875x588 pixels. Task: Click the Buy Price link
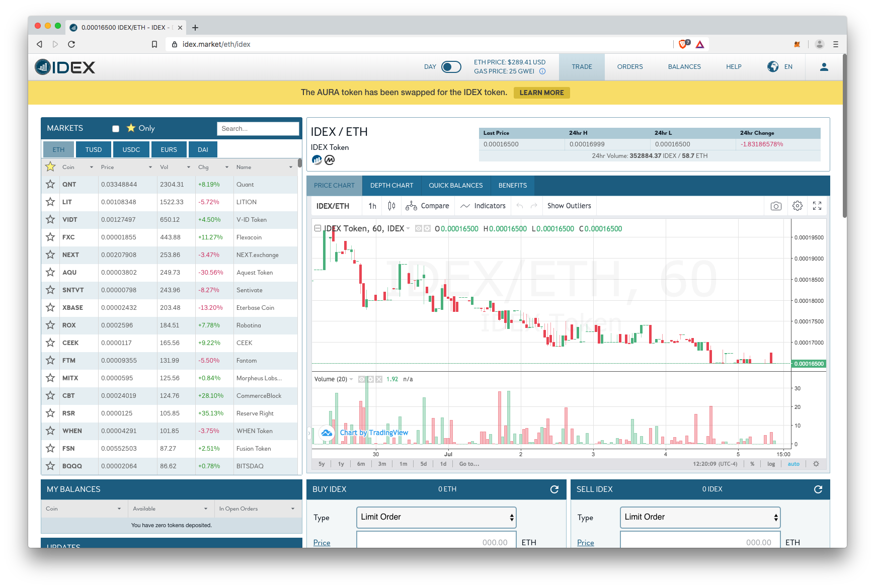click(322, 543)
